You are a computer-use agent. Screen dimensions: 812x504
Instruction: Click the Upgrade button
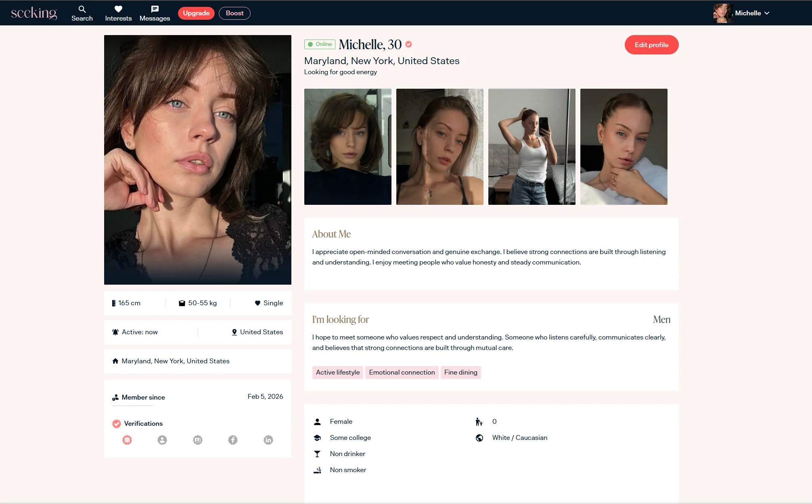point(196,13)
